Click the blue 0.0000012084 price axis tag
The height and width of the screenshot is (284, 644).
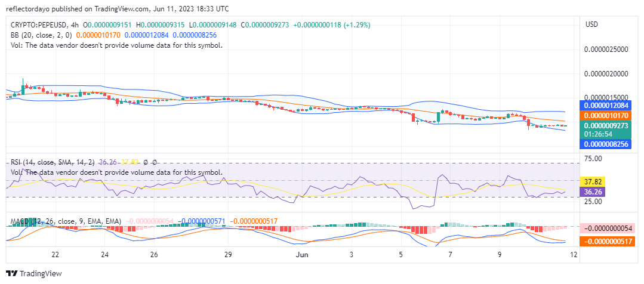point(605,106)
